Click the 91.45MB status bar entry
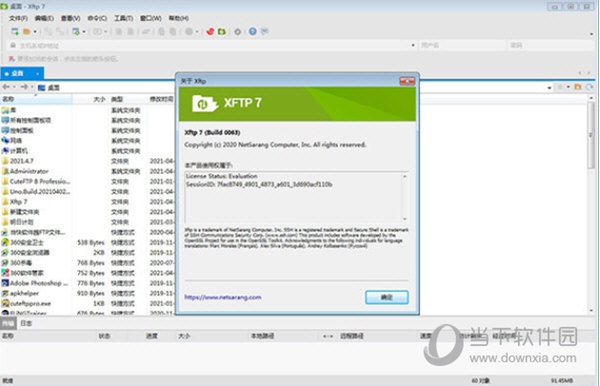 point(562,381)
